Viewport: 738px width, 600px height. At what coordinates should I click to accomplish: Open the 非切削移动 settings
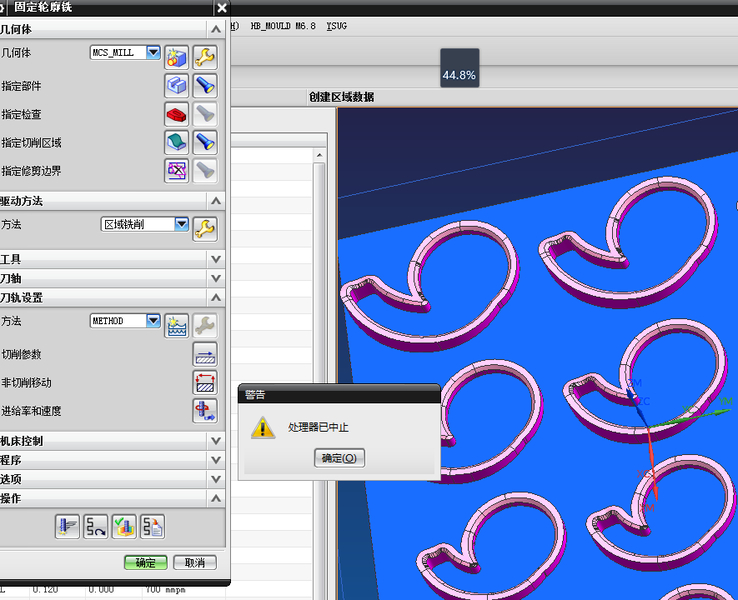[x=205, y=383]
